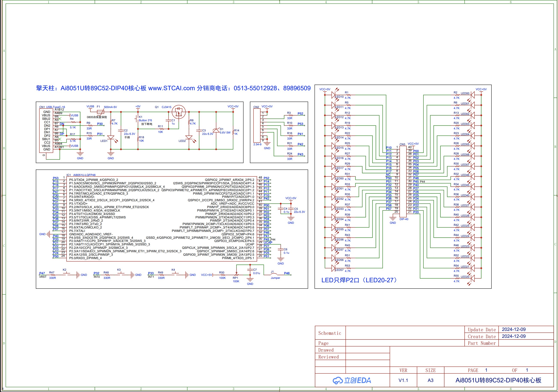Select the LED1 diode symbol
Viewport: 558px width, 392px height.
point(111,137)
